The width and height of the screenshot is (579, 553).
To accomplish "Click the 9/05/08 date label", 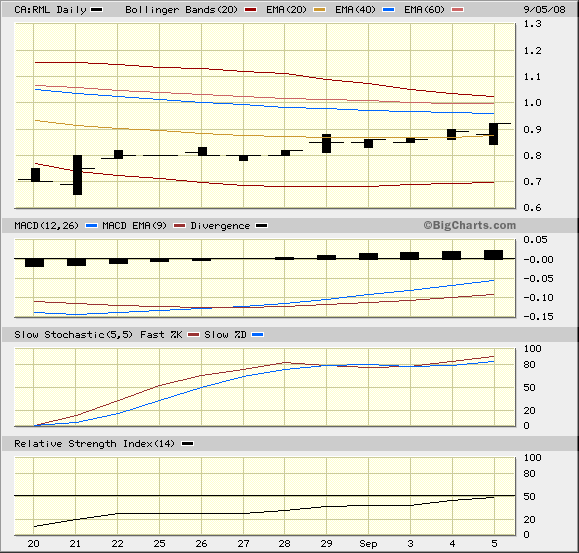I will tap(544, 10).
